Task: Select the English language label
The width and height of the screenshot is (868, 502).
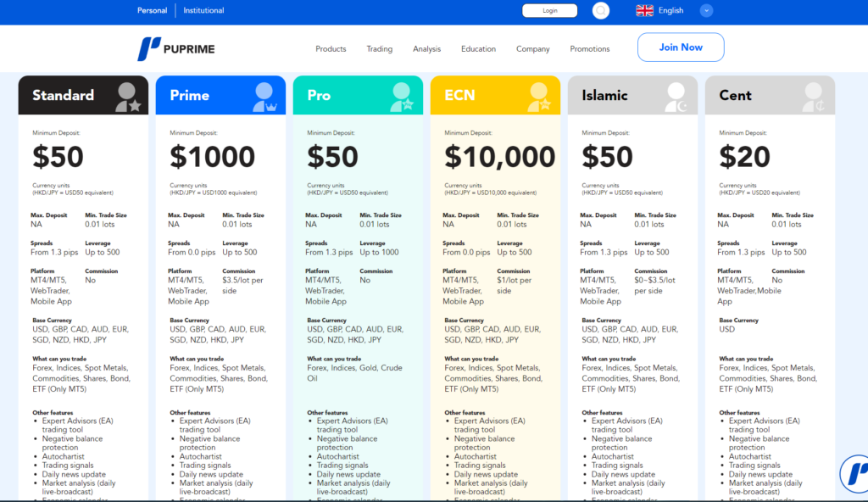Action: (670, 10)
